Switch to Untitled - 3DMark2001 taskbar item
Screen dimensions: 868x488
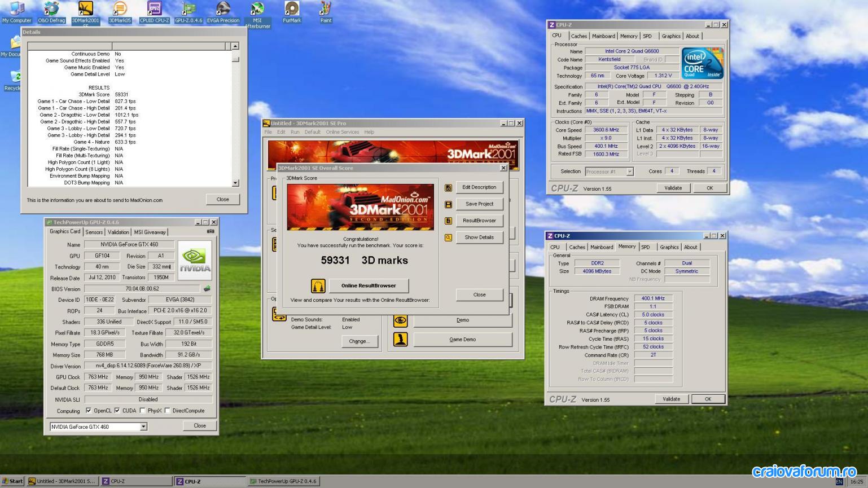[x=62, y=482]
